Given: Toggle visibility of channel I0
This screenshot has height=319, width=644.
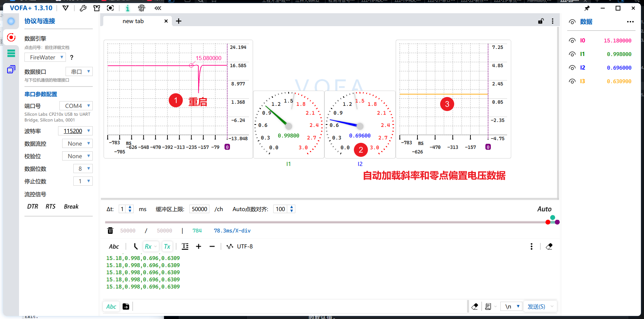Looking at the screenshot, I should coord(572,41).
